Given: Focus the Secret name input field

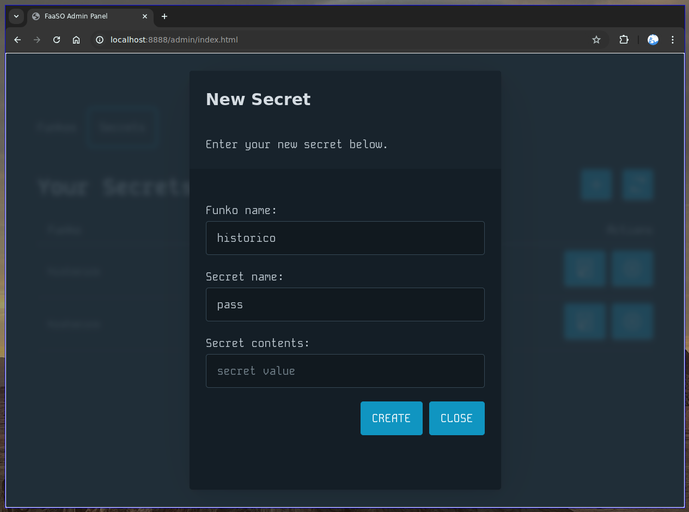Looking at the screenshot, I should [x=345, y=304].
